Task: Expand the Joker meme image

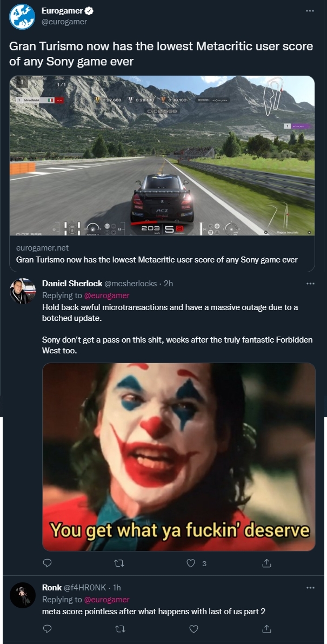Action: click(178, 456)
